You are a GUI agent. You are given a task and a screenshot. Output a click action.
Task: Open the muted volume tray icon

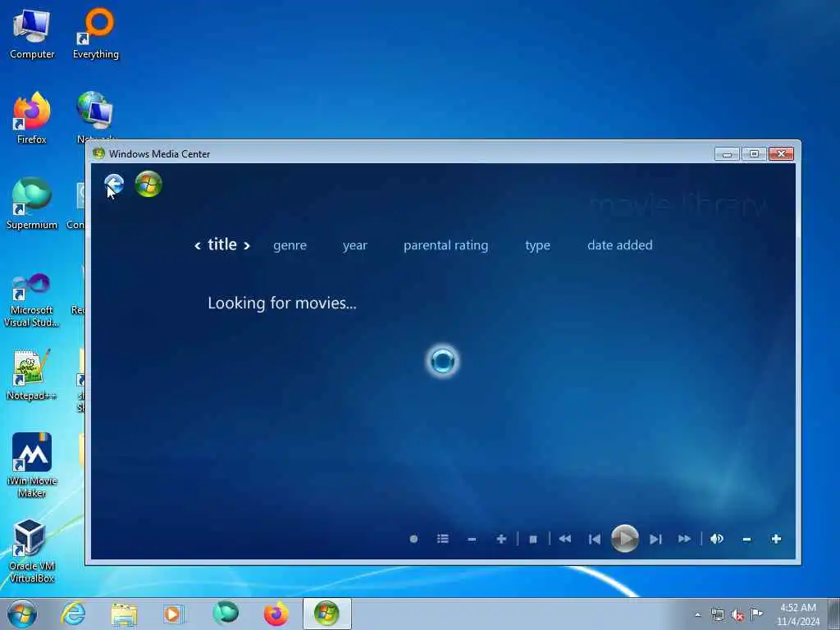coord(737,614)
